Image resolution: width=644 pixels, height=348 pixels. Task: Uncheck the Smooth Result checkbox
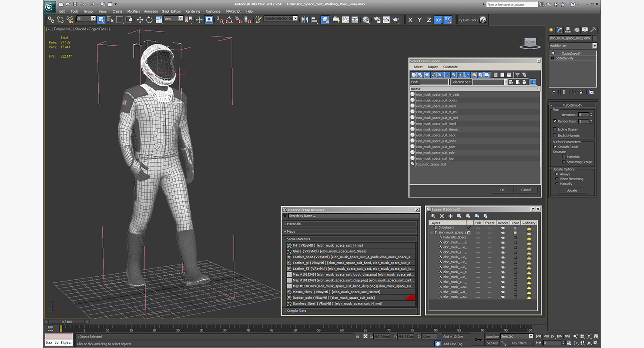tap(555, 147)
